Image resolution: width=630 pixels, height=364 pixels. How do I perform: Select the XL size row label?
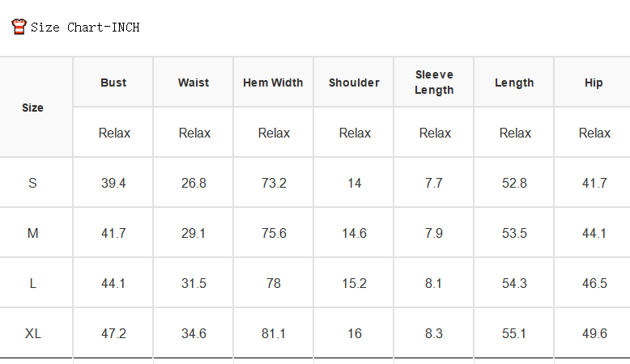tap(32, 333)
